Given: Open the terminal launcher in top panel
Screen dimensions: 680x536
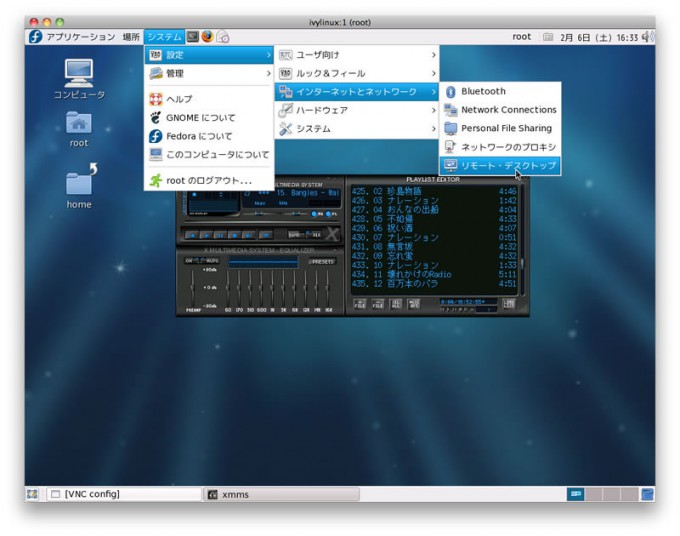Looking at the screenshot, I should point(193,37).
